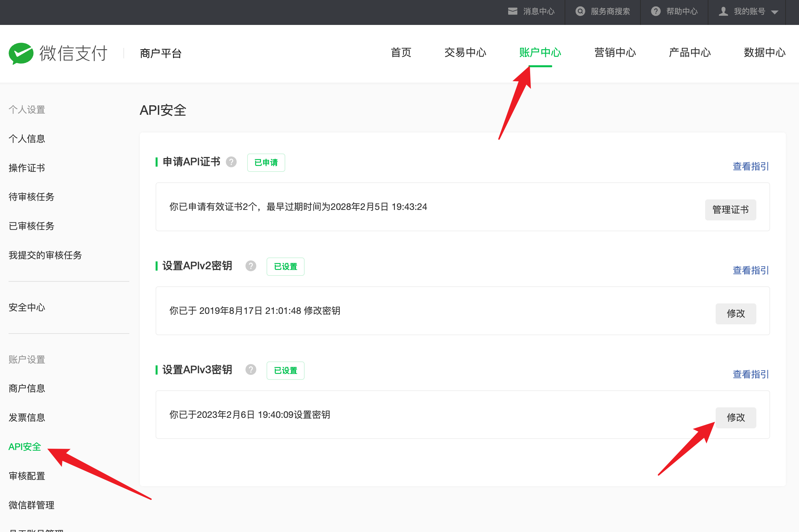Open 服务商搜索 in the top bar
Viewport: 799px width, 532px height.
610,11
